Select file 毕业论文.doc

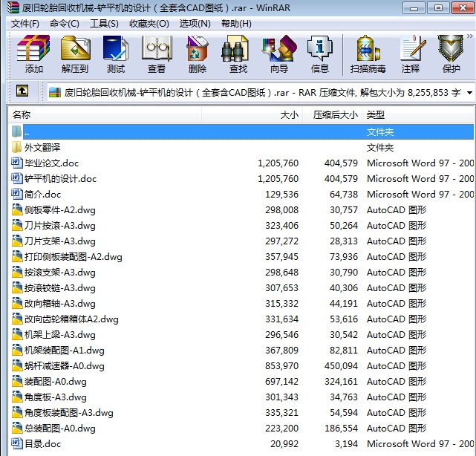point(242,163)
